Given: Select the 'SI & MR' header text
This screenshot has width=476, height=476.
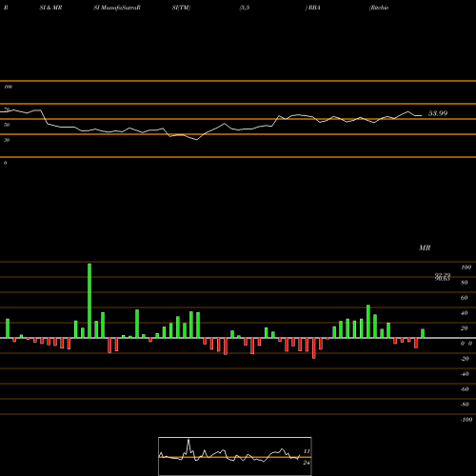Looking at the screenshot, I should [50, 8].
